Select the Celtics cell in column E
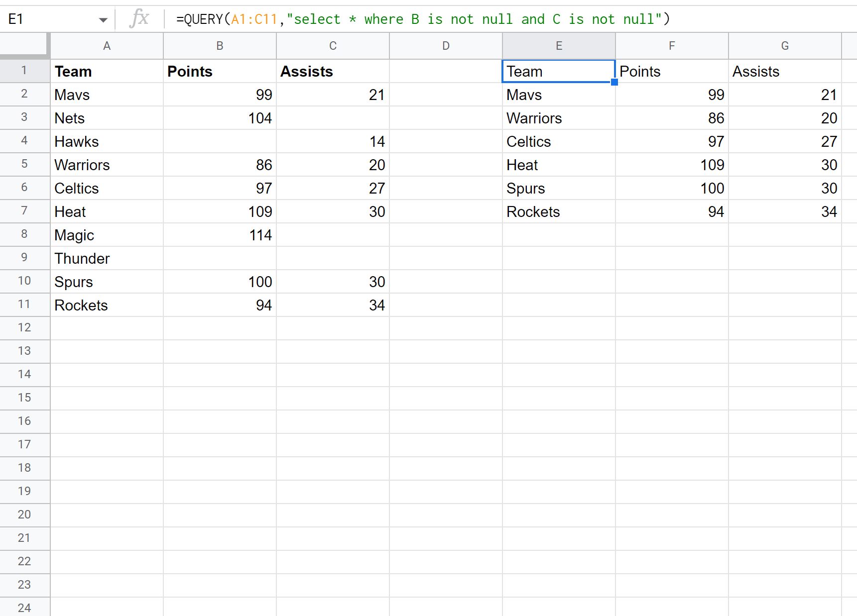 [x=559, y=141]
